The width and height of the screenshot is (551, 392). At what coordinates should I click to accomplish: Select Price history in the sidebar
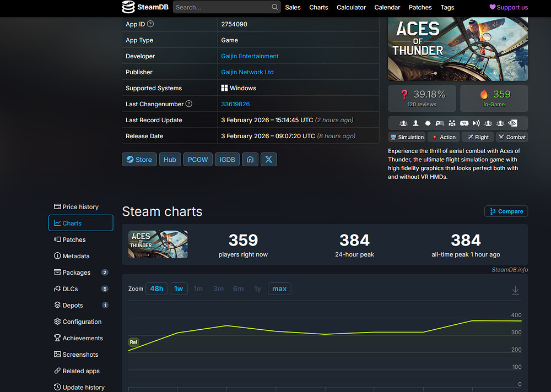(80, 207)
